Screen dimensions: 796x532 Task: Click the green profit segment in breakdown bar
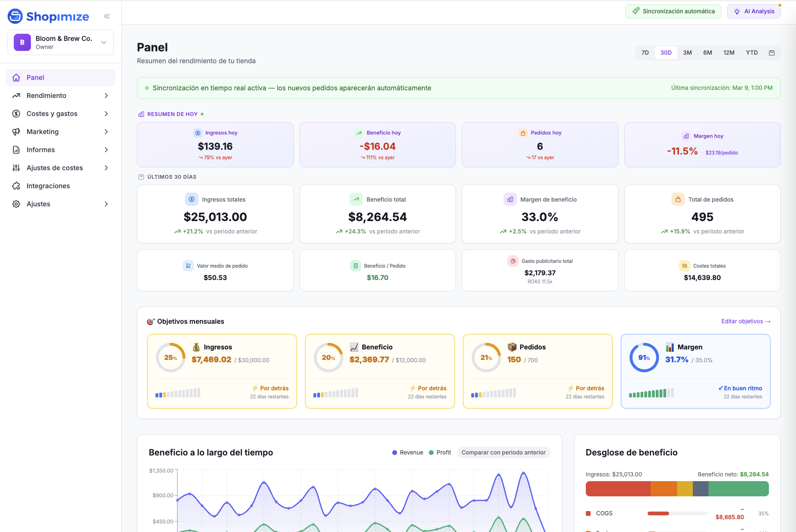[x=738, y=489]
